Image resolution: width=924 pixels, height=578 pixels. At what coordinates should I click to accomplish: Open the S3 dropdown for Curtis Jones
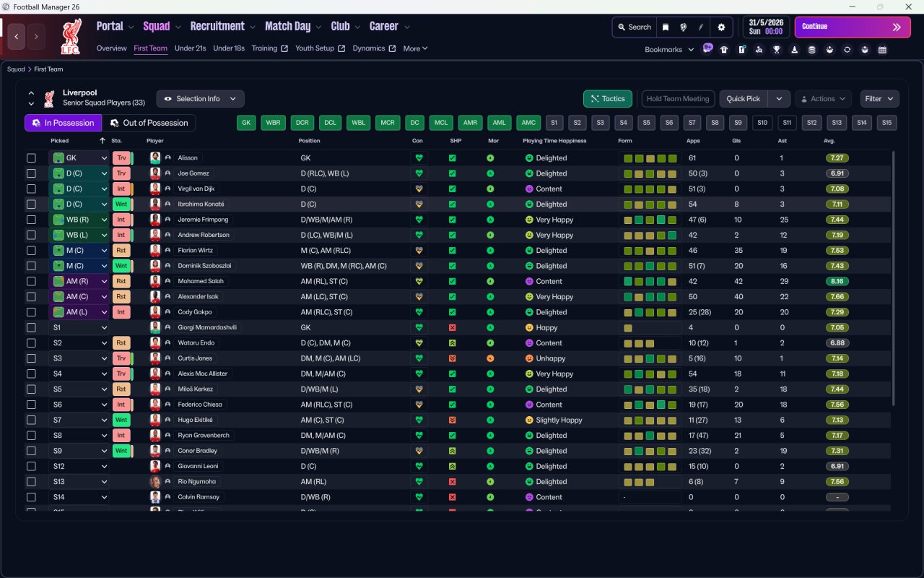[x=79, y=358]
